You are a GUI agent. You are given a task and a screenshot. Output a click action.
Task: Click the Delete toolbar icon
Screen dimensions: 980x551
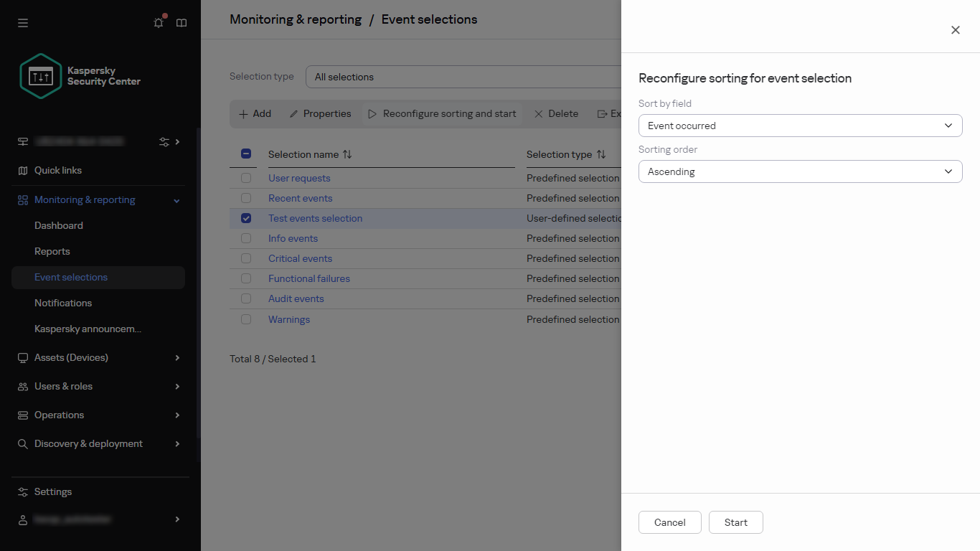point(539,113)
